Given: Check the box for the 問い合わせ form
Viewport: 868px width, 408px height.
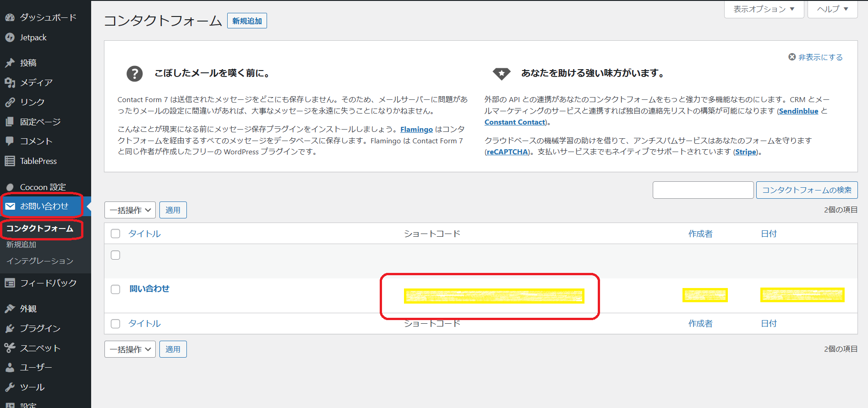Looking at the screenshot, I should pos(115,289).
